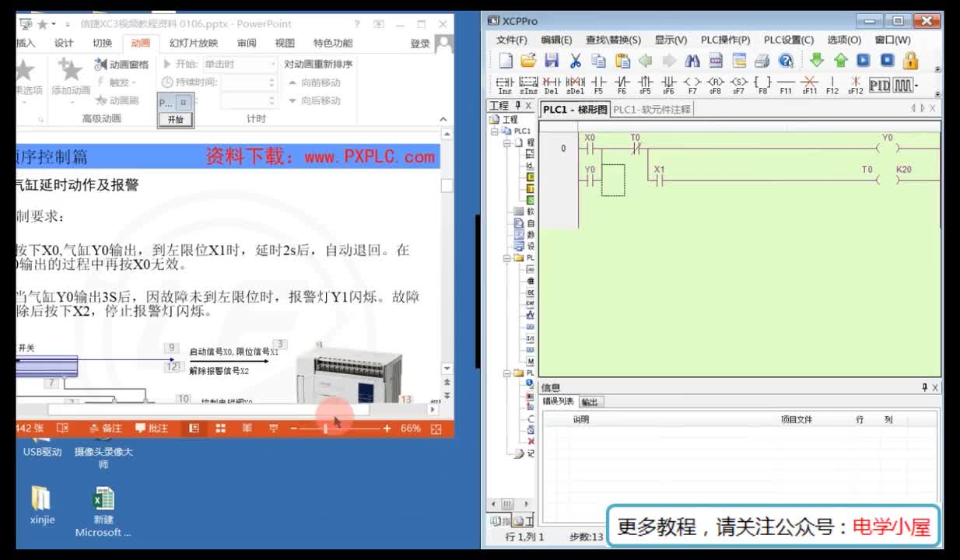Switch to PLC1-软元件注释 tab
This screenshot has width=960, height=560.
click(x=651, y=110)
